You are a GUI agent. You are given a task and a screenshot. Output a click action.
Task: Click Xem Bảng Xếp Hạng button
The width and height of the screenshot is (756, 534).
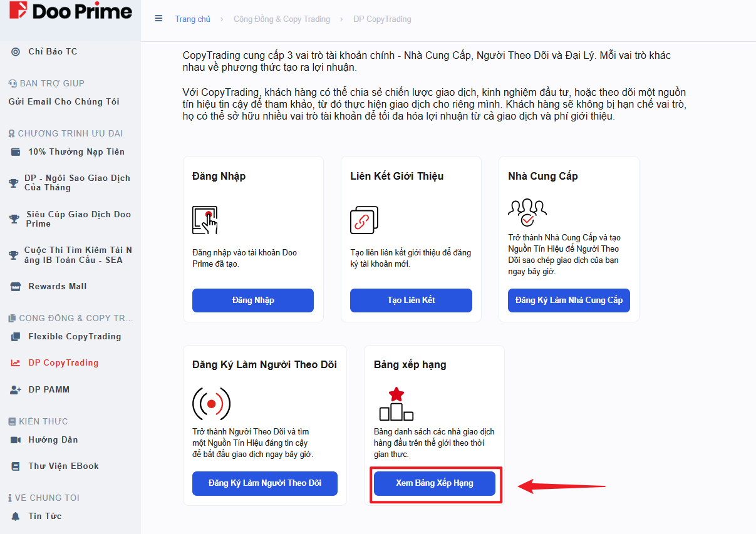tap(435, 483)
